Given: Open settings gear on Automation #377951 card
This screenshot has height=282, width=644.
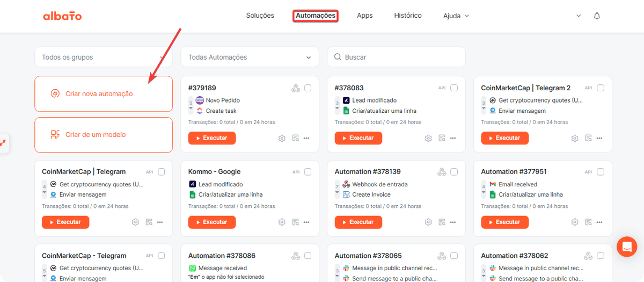Looking at the screenshot, I should pyautogui.click(x=575, y=222).
